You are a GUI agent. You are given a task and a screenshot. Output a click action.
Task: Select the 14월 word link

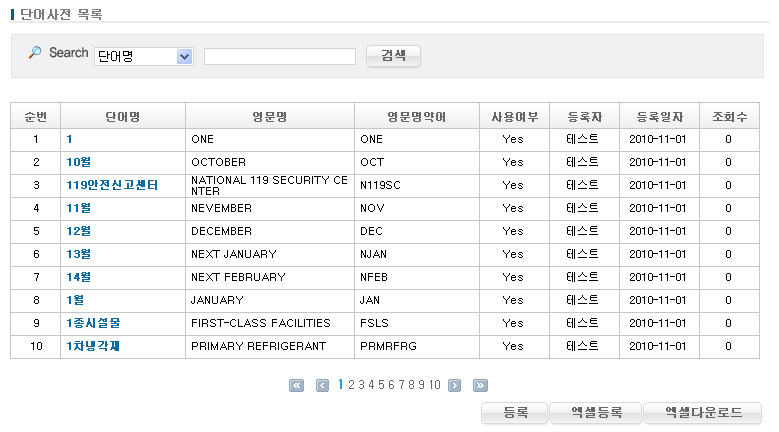79,277
